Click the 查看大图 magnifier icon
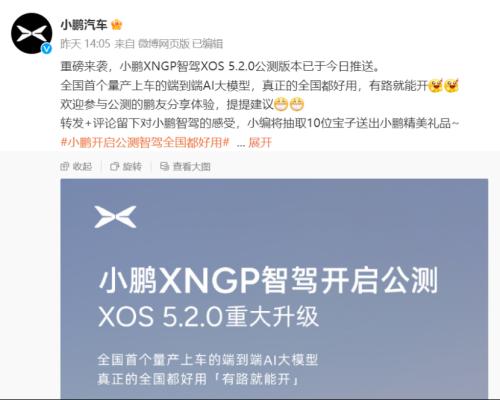500x400 pixels. [x=164, y=166]
